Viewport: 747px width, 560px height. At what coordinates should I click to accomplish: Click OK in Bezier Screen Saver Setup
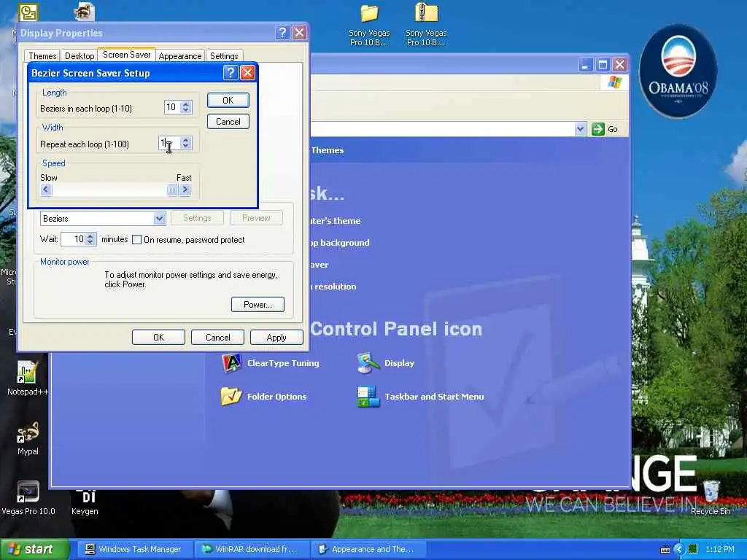[x=228, y=101]
